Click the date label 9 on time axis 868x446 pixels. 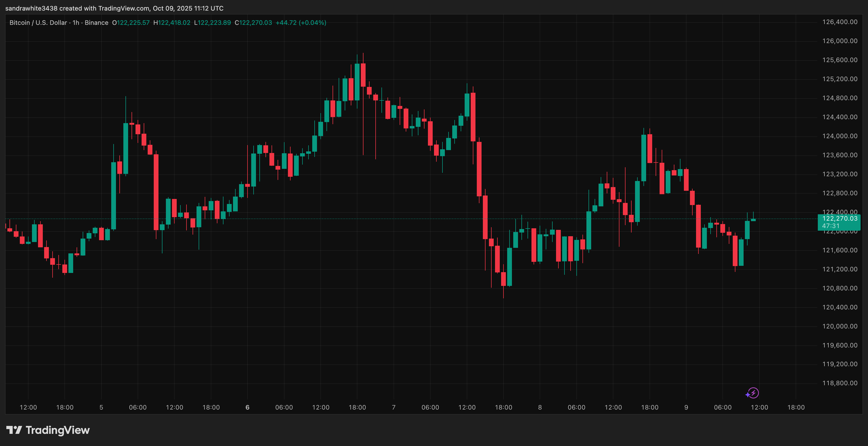[x=686, y=407]
